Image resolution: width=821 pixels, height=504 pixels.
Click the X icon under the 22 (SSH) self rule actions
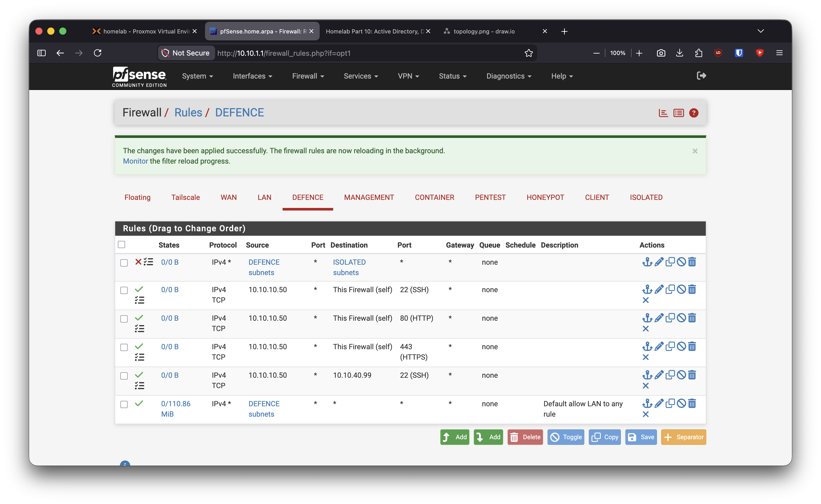pyautogui.click(x=646, y=300)
